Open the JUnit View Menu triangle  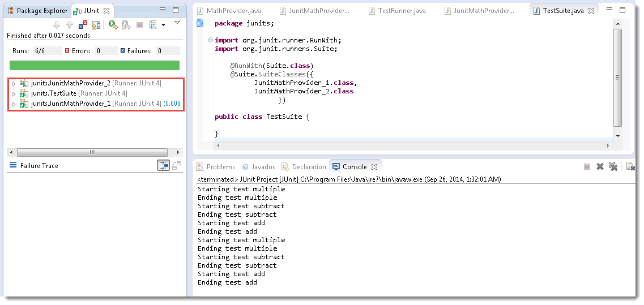pos(177,23)
